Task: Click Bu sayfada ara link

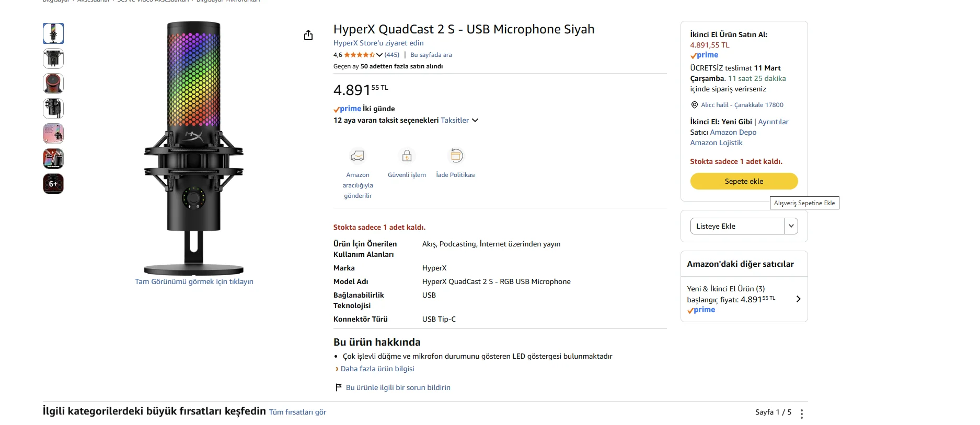Action: pyautogui.click(x=431, y=55)
